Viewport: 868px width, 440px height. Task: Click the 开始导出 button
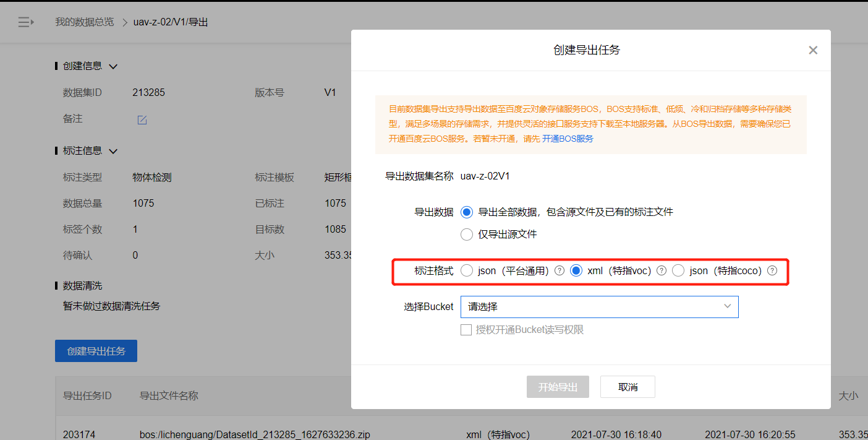click(557, 386)
